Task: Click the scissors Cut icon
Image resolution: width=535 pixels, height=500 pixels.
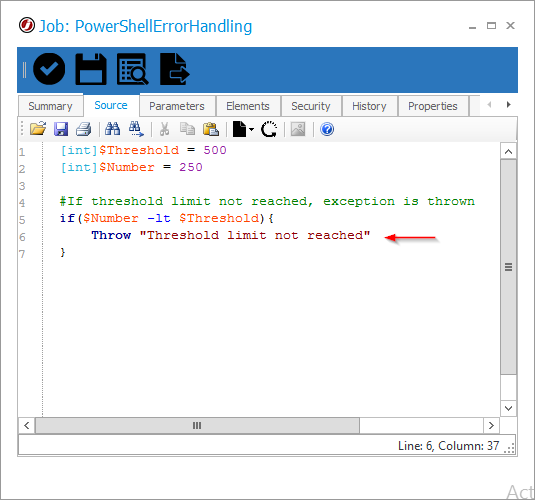Action: pyautogui.click(x=164, y=129)
